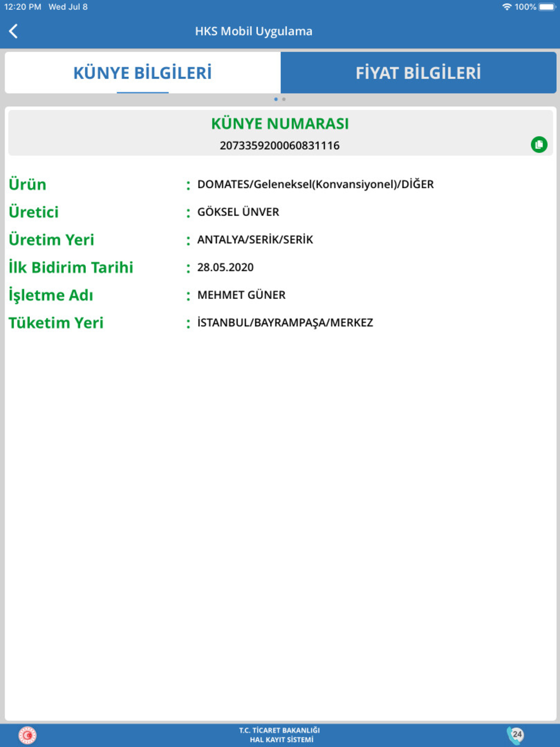
Task: Switch to FİYAT BİLGİLERİ tab
Action: tap(418, 73)
